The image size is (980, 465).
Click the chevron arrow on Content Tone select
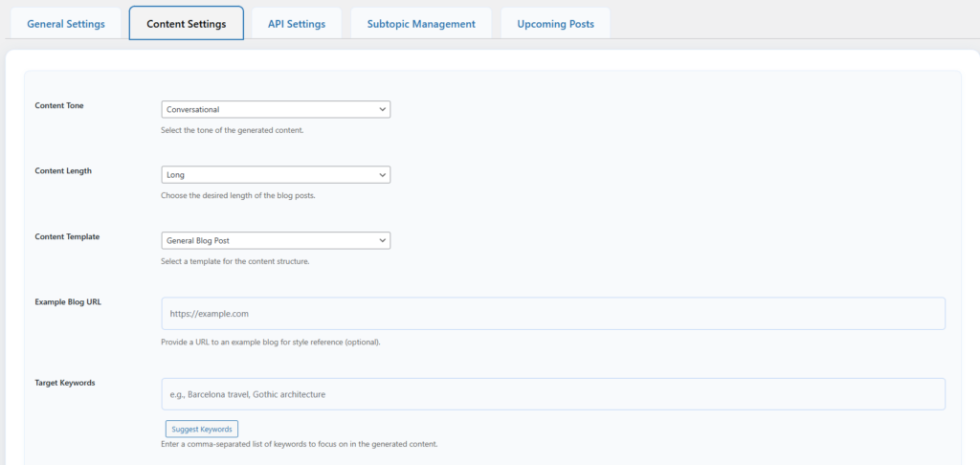click(x=382, y=109)
